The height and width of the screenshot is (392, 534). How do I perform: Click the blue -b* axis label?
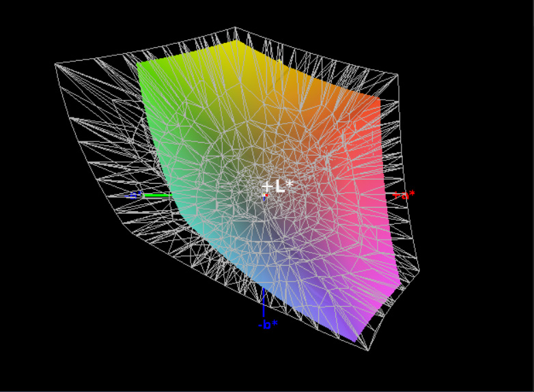point(268,324)
